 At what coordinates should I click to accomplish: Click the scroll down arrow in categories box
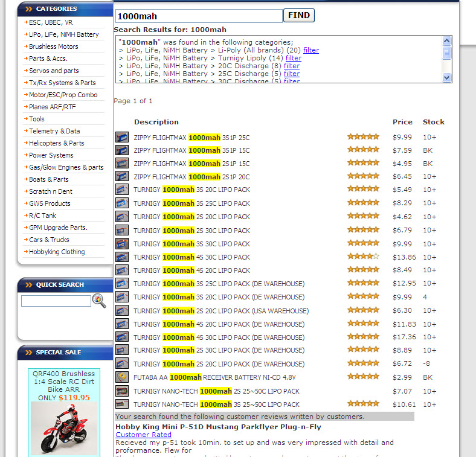point(446,77)
